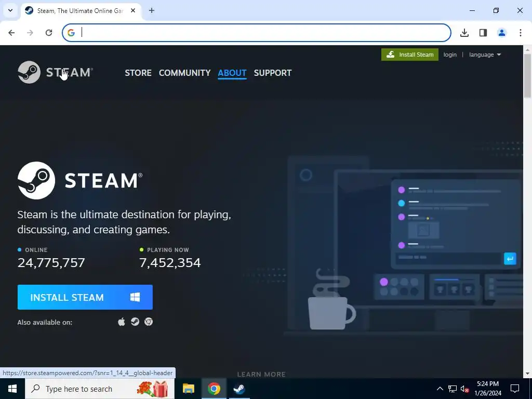Click the ONLINE count 24,775,757
The height and width of the screenshot is (399, 532).
tap(51, 263)
